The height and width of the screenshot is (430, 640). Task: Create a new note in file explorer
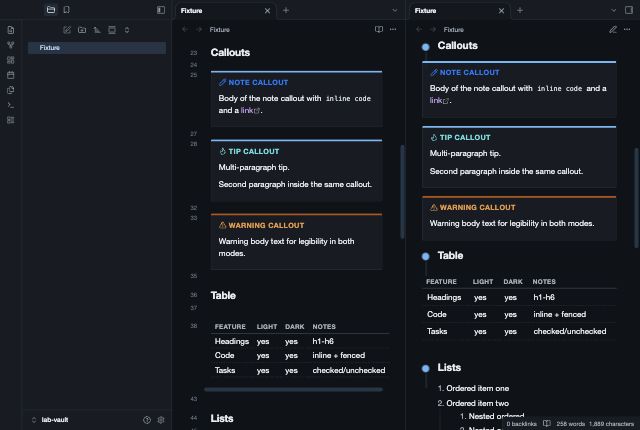click(x=67, y=30)
